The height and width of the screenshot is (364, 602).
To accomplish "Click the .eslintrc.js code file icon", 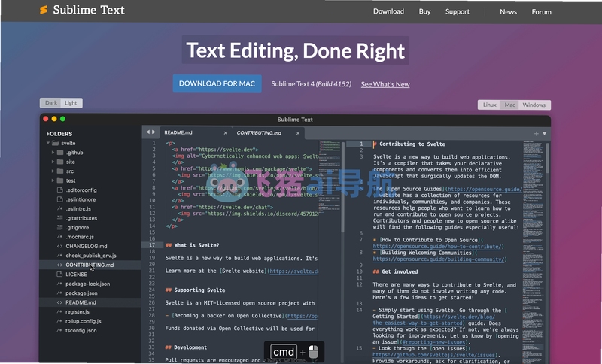I will pos(59,208).
